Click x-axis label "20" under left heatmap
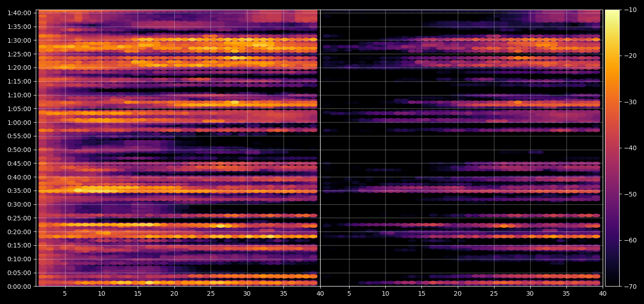Screen dimensions: 644x304 pyautogui.click(x=174, y=293)
